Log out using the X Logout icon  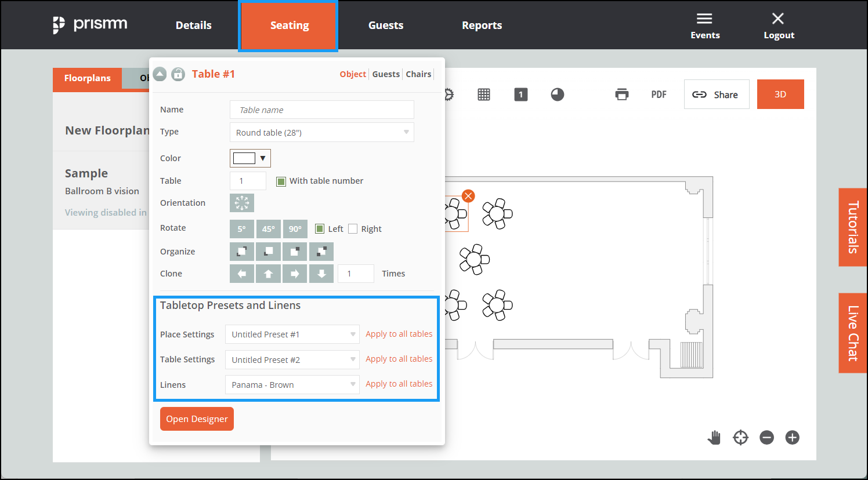point(779,26)
